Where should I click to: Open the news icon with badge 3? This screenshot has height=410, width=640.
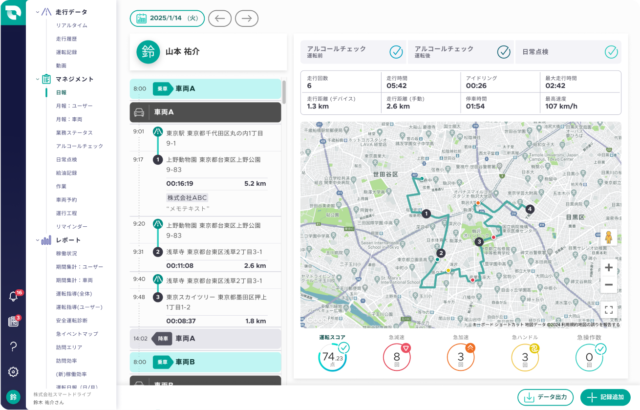[x=13, y=321]
